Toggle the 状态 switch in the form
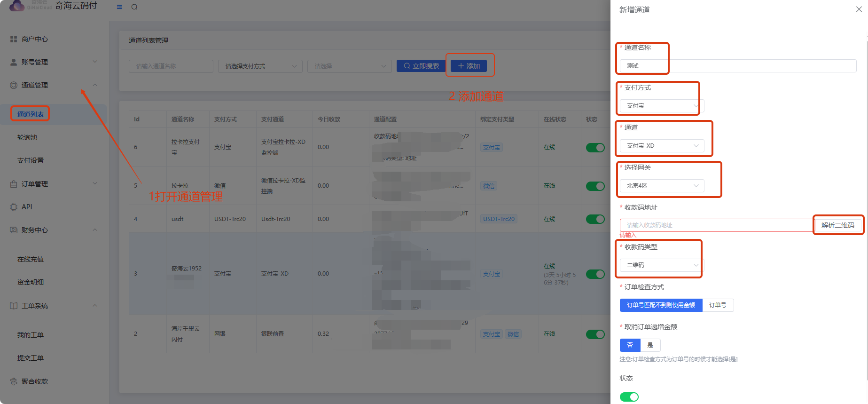The width and height of the screenshot is (868, 404). click(x=629, y=397)
